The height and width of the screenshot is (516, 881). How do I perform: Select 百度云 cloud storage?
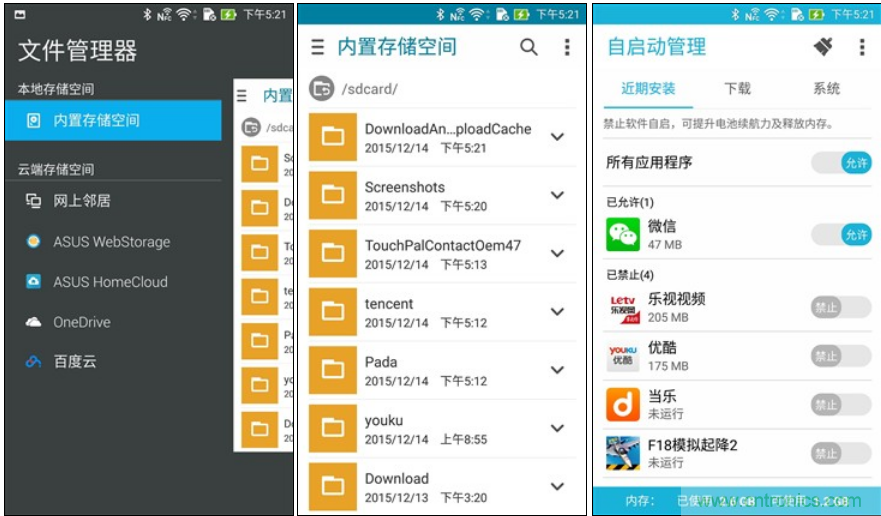[75, 362]
